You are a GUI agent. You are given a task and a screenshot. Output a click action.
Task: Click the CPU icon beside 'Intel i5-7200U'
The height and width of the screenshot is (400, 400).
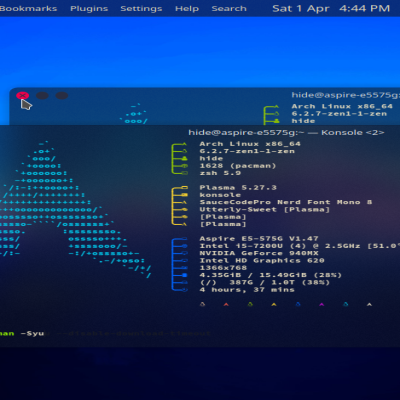click(x=184, y=246)
